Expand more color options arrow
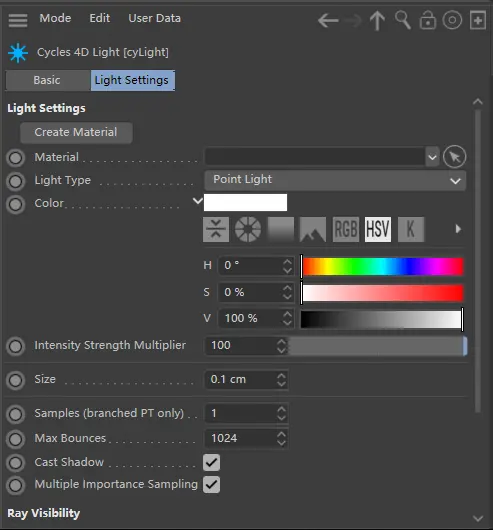Image resolution: width=493 pixels, height=530 pixels. [x=458, y=229]
